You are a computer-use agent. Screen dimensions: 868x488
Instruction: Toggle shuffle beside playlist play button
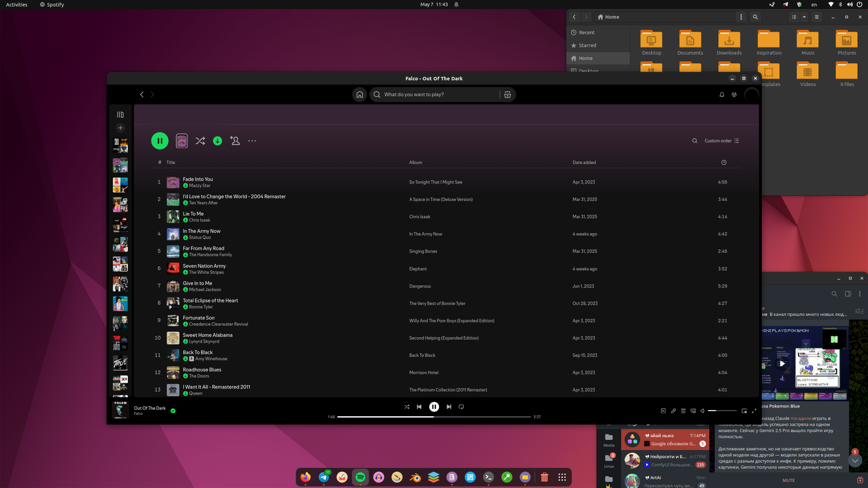(200, 141)
